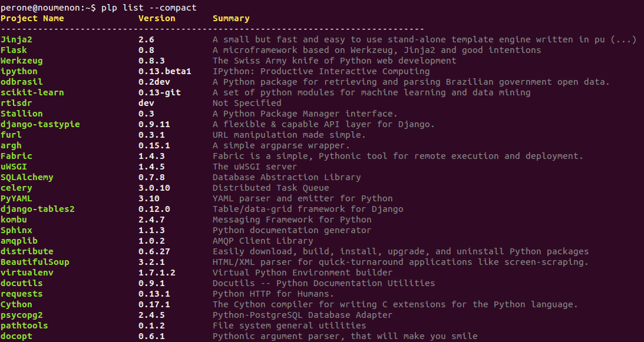Select the SQLAlchemy project name

pos(27,177)
